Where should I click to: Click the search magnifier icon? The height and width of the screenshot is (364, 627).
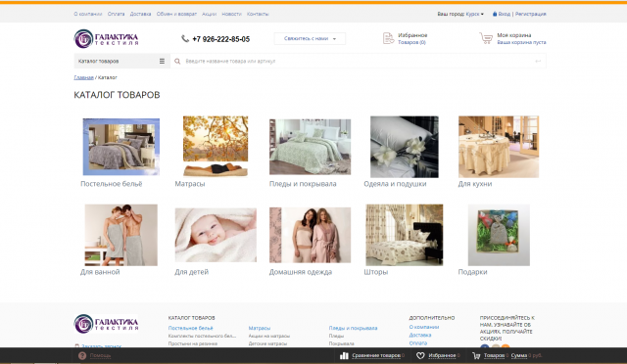pos(177,61)
